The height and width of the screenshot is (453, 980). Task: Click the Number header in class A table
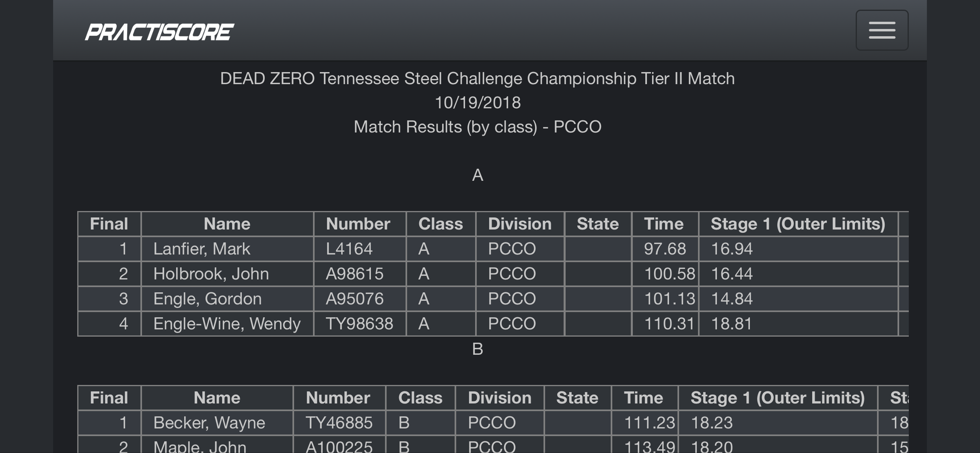tap(358, 224)
